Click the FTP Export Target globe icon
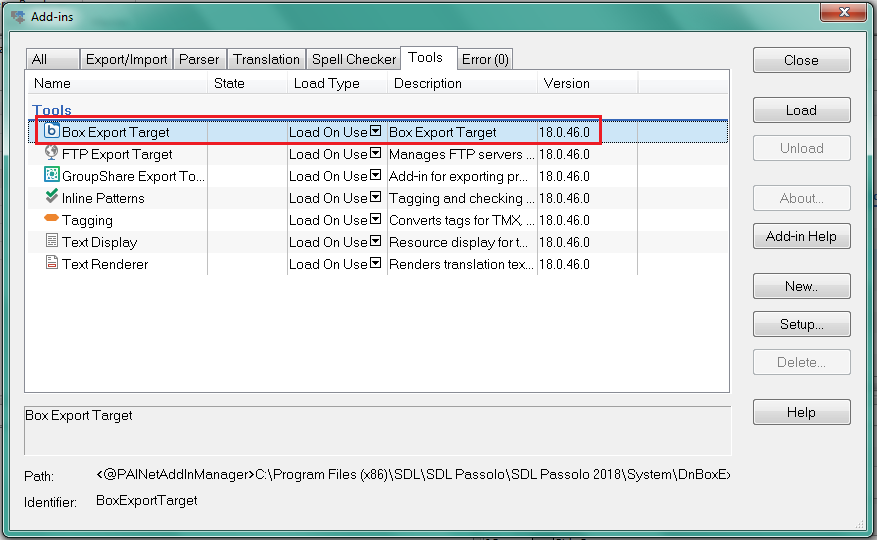 (x=52, y=154)
